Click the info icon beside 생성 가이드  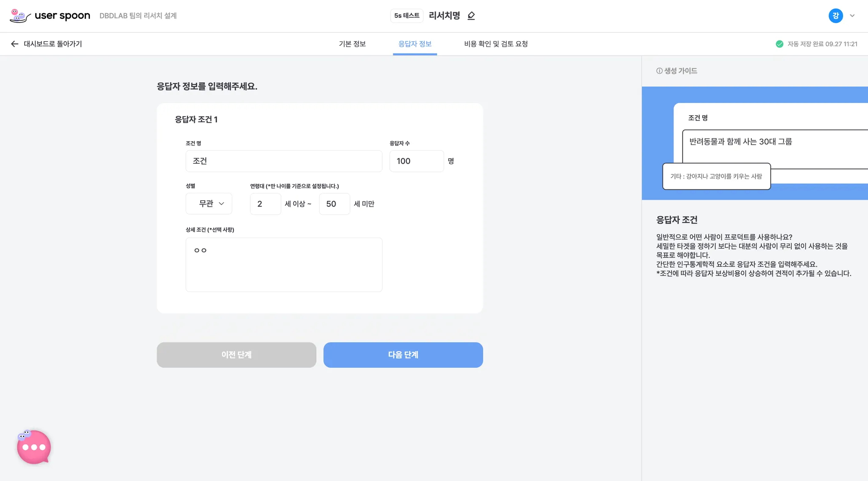[x=659, y=71]
